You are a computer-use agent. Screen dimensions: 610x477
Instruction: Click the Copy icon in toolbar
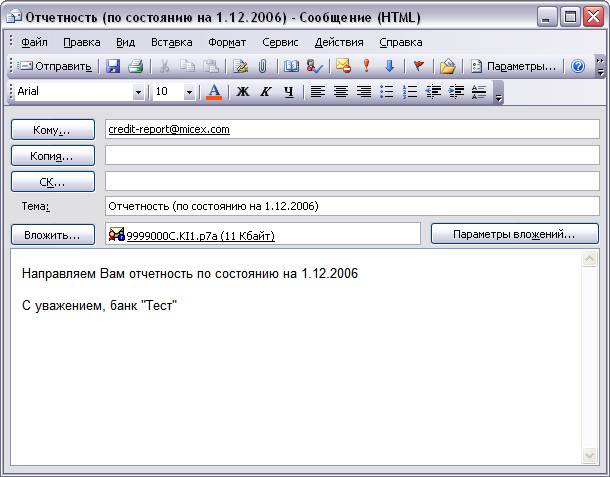(188, 66)
